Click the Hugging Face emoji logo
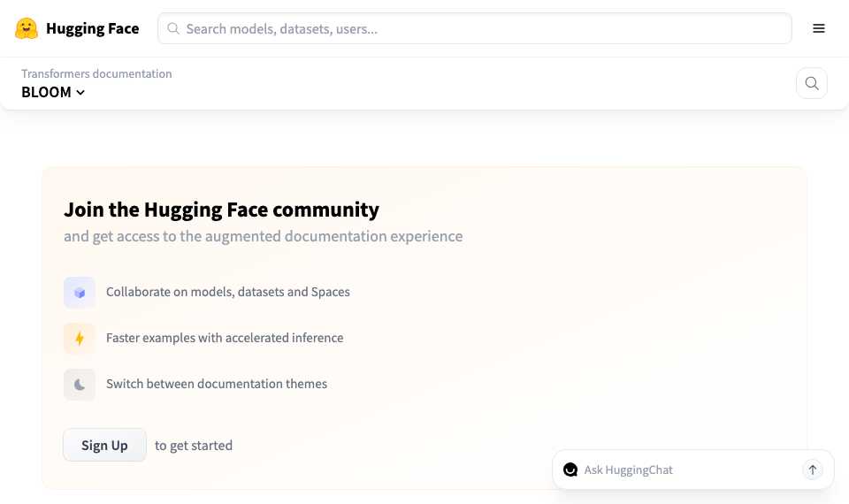This screenshot has width=849, height=504. 26,28
